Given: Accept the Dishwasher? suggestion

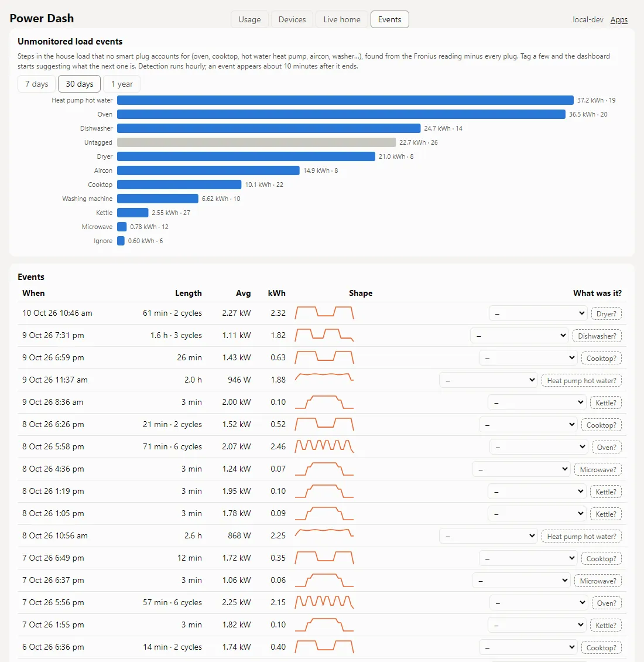Looking at the screenshot, I should tap(597, 336).
